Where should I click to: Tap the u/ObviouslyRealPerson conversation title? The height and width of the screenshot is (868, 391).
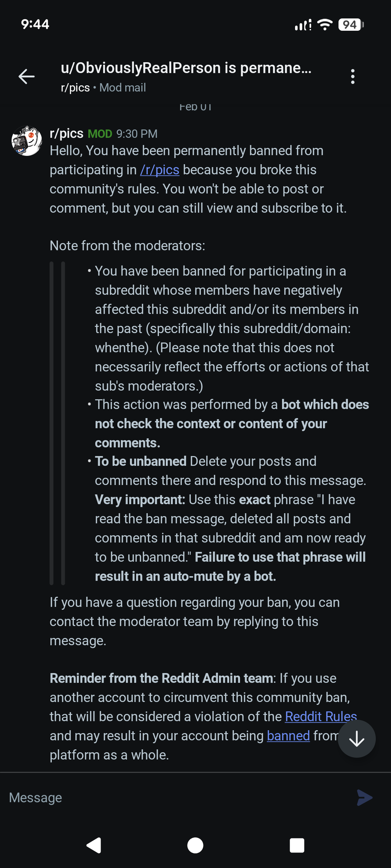(186, 68)
